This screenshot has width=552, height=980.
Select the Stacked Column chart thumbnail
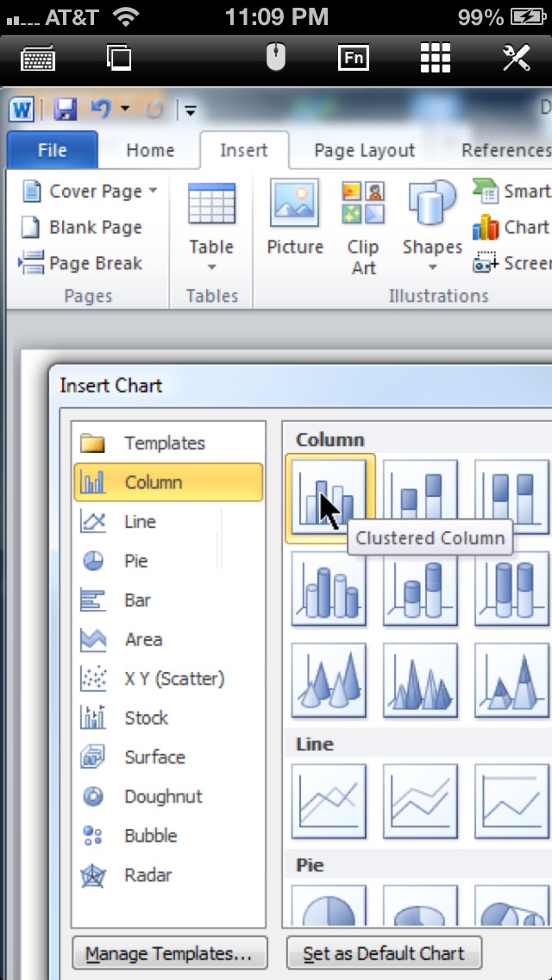(420, 498)
